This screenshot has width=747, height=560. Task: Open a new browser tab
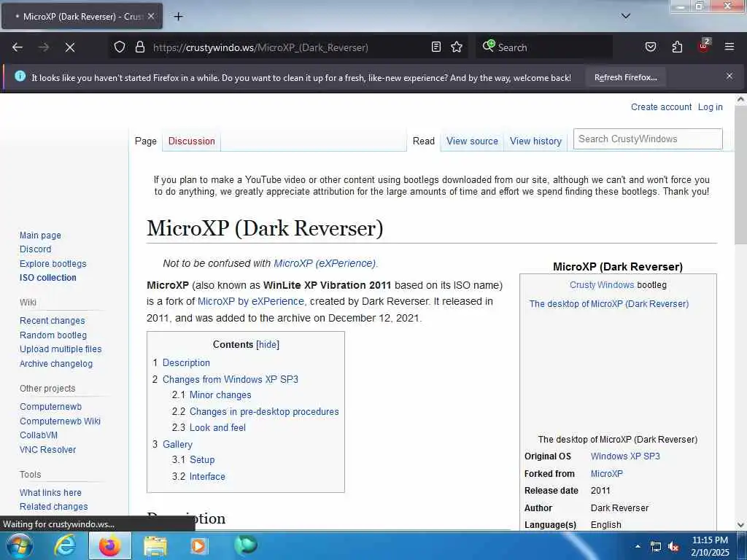[x=178, y=17]
